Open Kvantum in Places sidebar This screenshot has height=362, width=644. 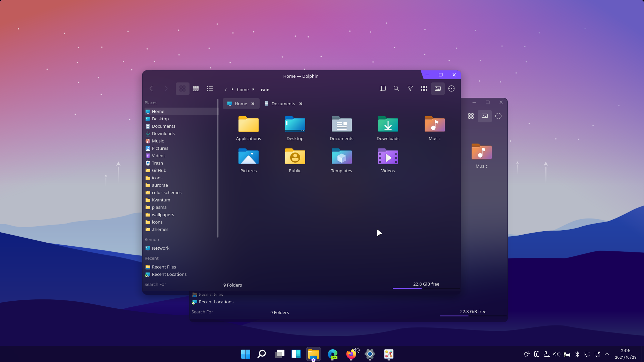[181, 200]
